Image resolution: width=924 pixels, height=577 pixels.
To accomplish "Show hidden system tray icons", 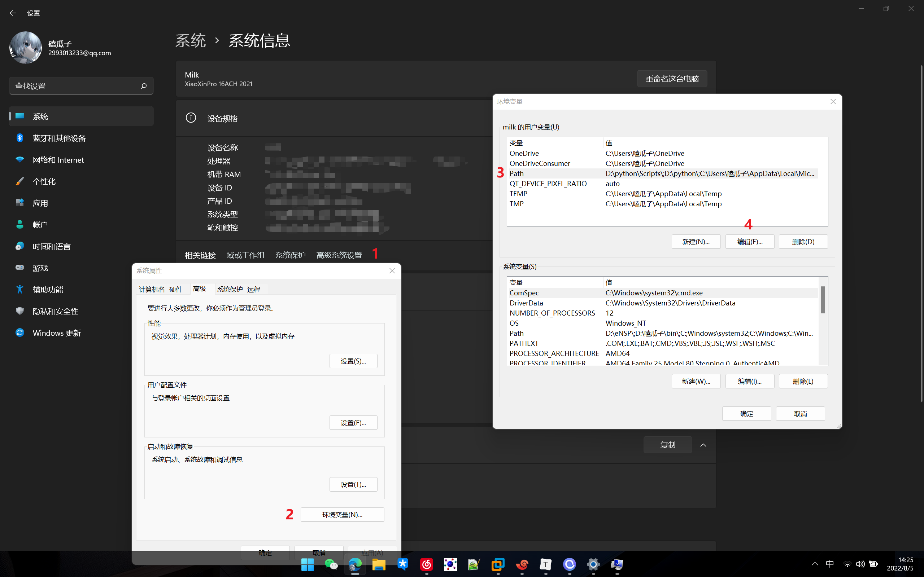I will 814,564.
